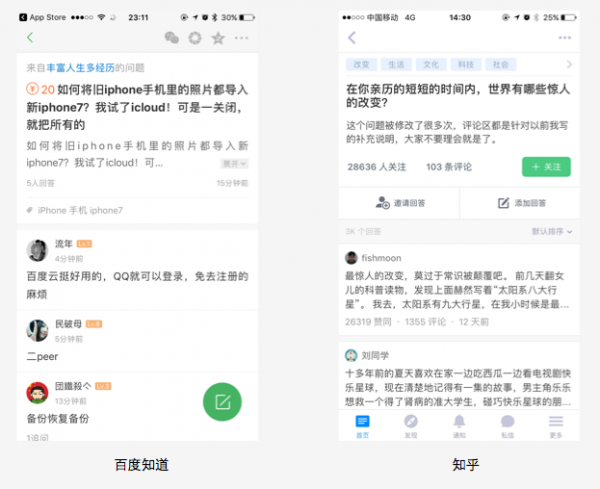Tap the circular refresh icon beside WeChat

[x=195, y=38]
